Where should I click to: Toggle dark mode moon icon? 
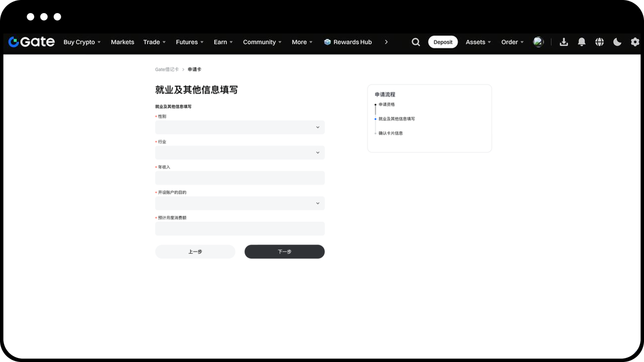(x=617, y=42)
